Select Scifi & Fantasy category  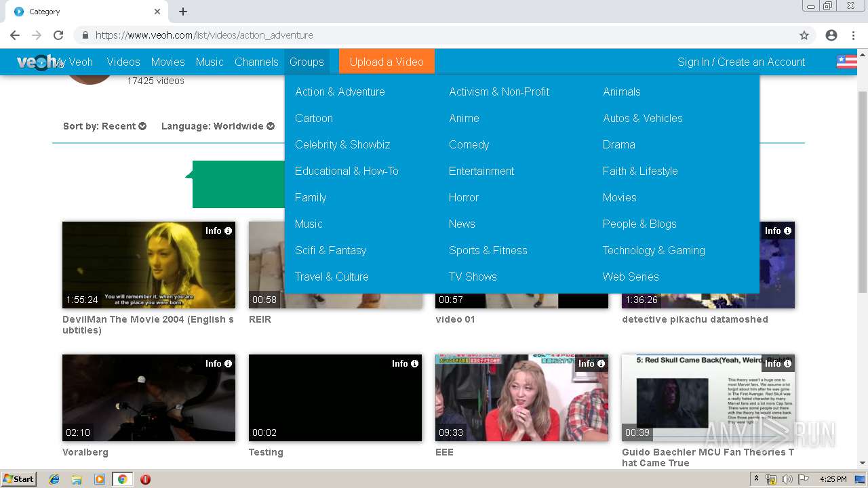click(330, 250)
